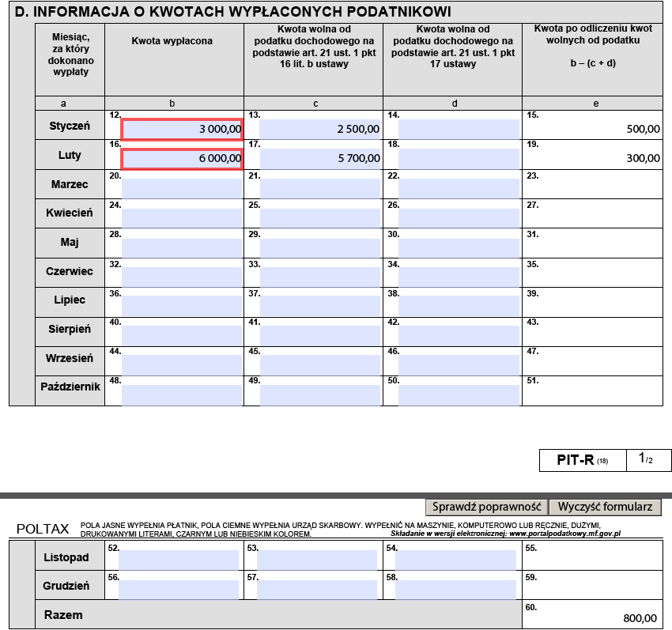Select Czerwiec 'Kwota wypłacona' field 32

(x=182, y=276)
